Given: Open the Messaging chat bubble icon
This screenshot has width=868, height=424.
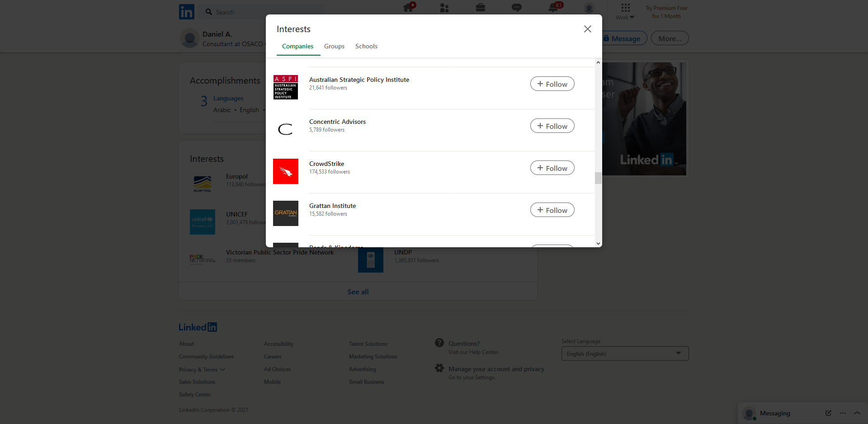Looking at the screenshot, I should pos(517,8).
